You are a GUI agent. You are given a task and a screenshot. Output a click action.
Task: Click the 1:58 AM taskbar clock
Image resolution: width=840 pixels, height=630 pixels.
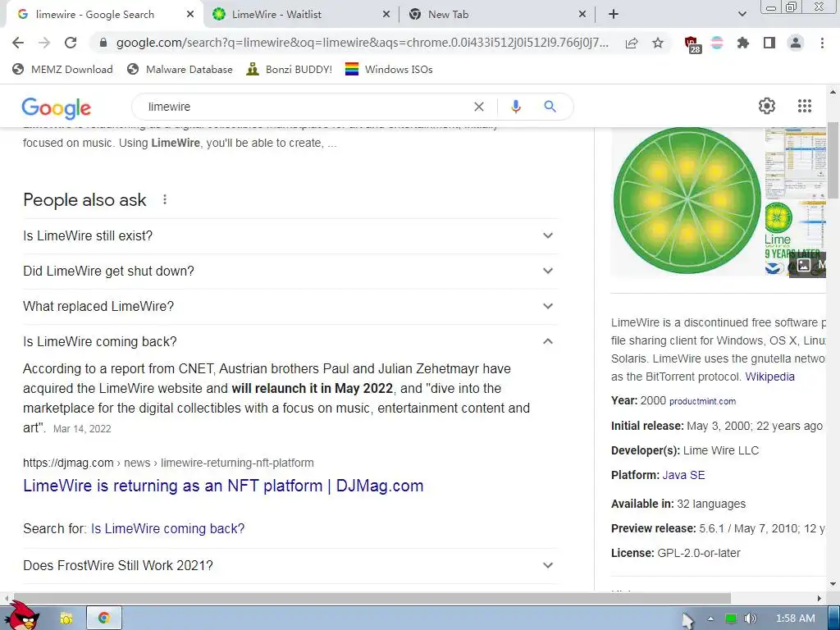click(x=796, y=619)
